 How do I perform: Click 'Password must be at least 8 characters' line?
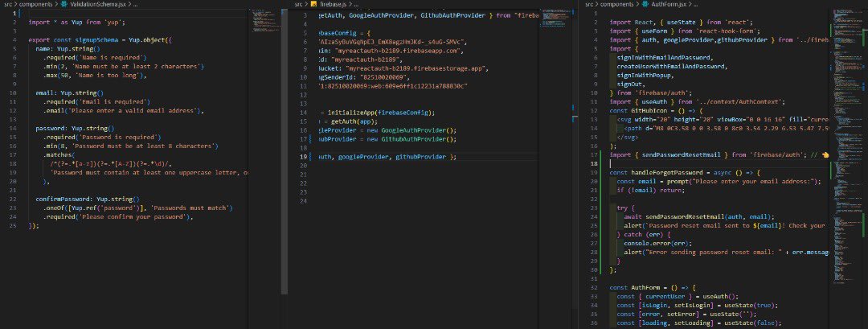point(131,146)
